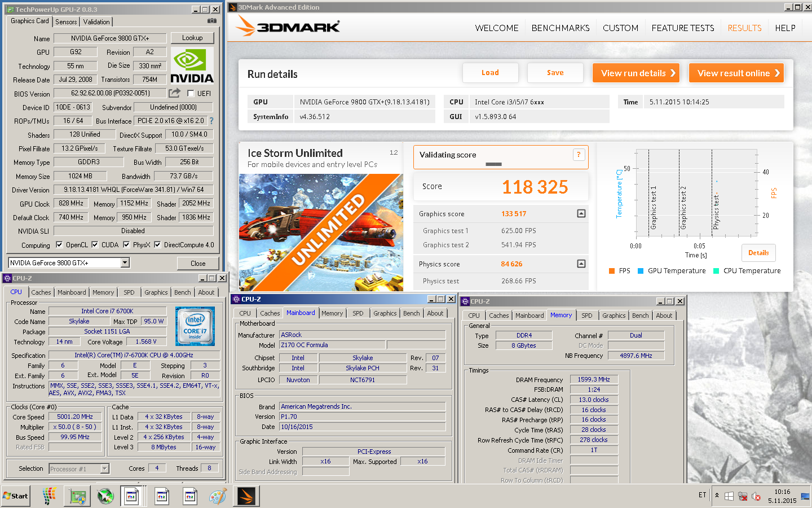Image resolution: width=812 pixels, height=508 pixels.
Task: Click the Windows Start button
Action: coord(16,496)
